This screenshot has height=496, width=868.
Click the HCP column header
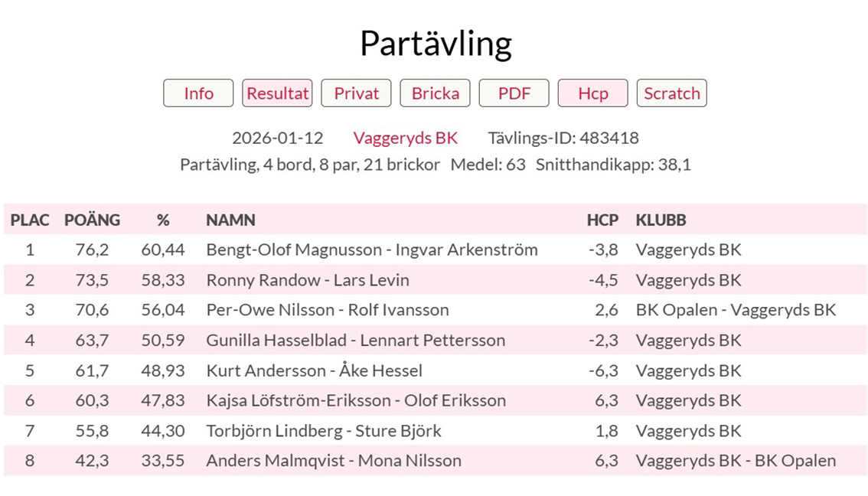602,220
